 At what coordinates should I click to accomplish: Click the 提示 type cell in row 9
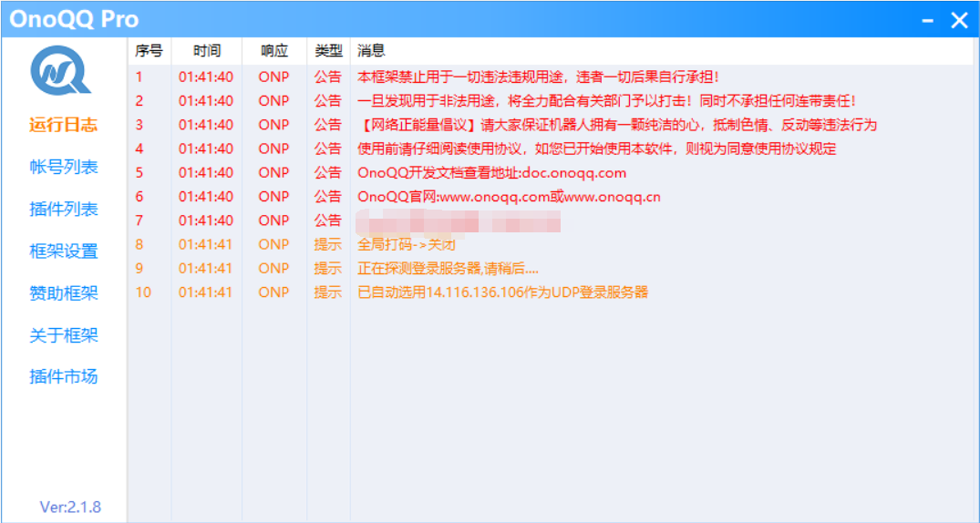328,268
